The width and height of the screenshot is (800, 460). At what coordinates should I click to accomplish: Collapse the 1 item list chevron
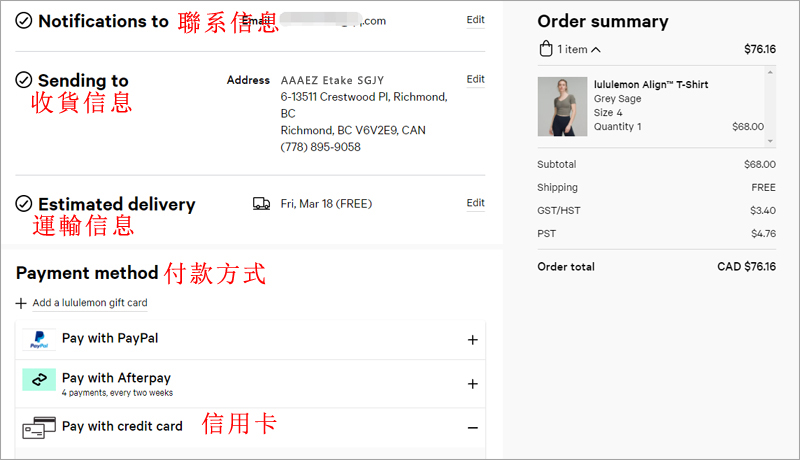(596, 49)
